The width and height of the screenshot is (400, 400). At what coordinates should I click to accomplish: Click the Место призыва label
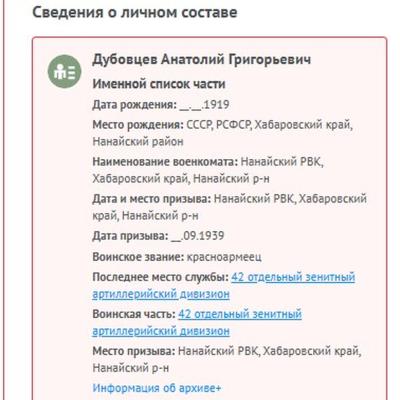134,351
